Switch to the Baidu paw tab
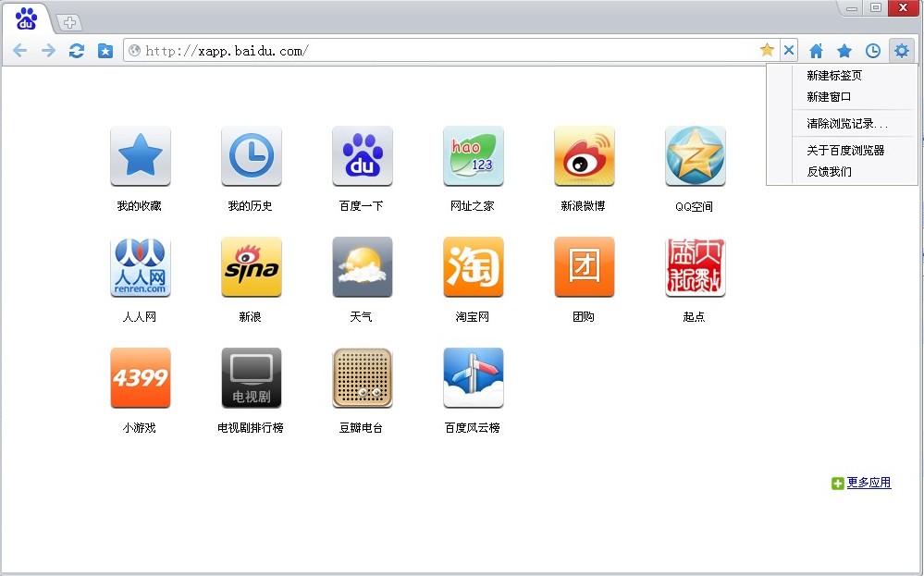This screenshot has width=924, height=576. click(27, 18)
